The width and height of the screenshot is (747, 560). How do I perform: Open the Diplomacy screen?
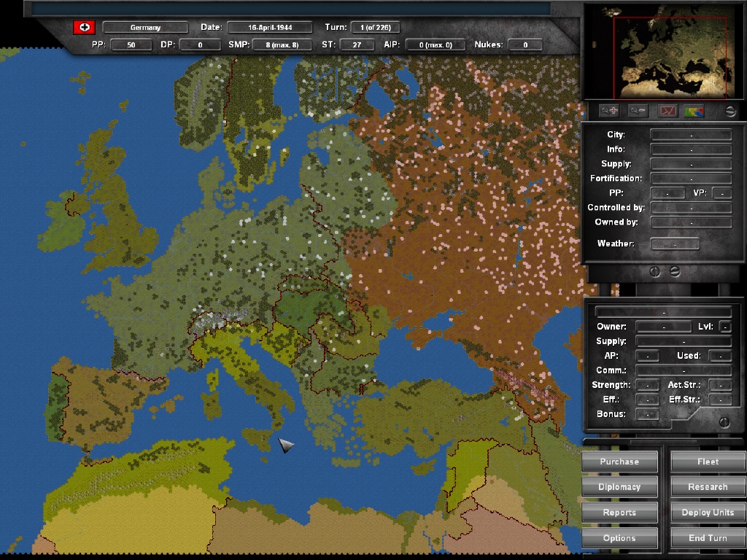pyautogui.click(x=619, y=486)
